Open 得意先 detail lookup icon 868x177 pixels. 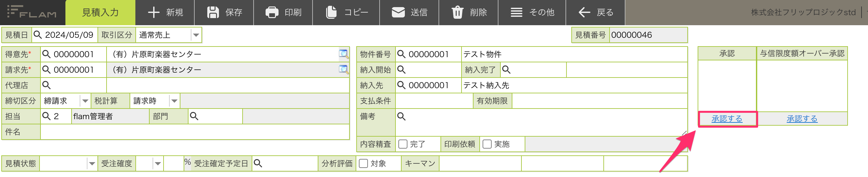343,54
